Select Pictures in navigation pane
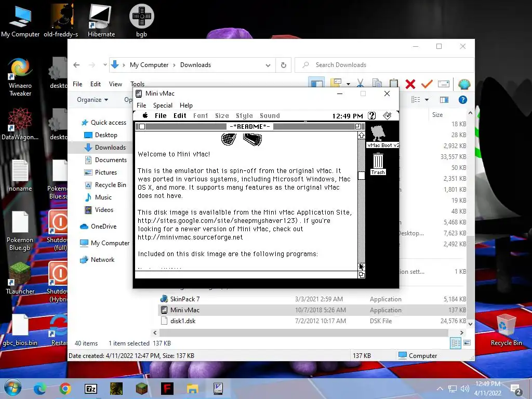The width and height of the screenshot is (532, 399). (x=100, y=172)
